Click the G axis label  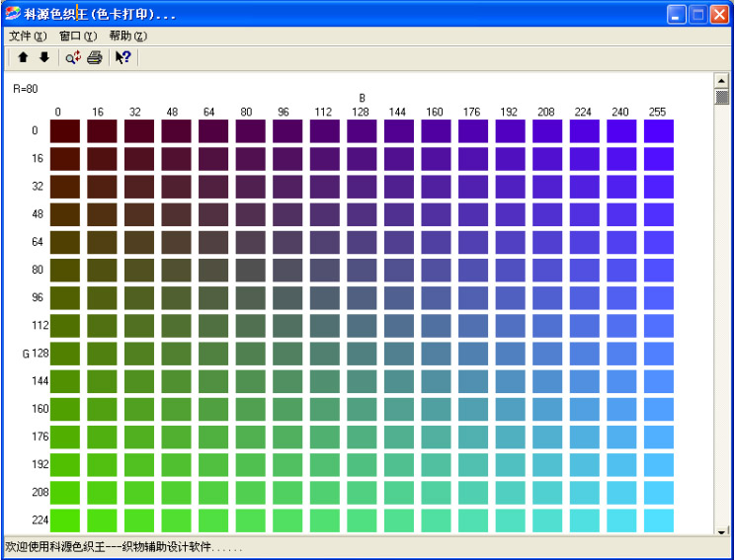point(26,354)
